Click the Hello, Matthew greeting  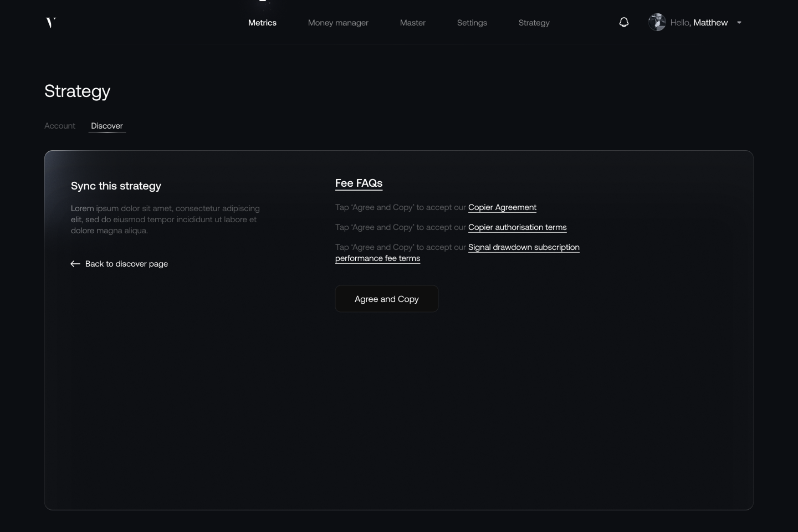coord(699,23)
